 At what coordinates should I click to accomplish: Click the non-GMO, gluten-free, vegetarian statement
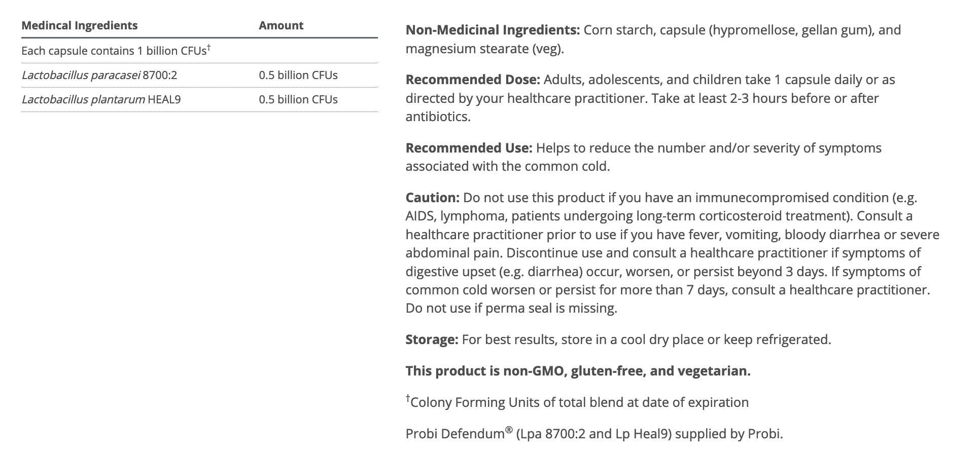click(x=577, y=371)
